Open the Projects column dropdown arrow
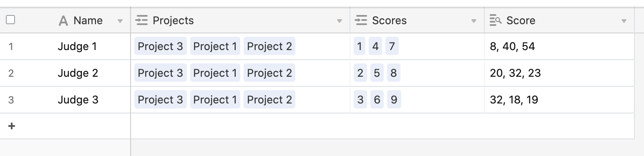The width and height of the screenshot is (644, 156). click(340, 21)
